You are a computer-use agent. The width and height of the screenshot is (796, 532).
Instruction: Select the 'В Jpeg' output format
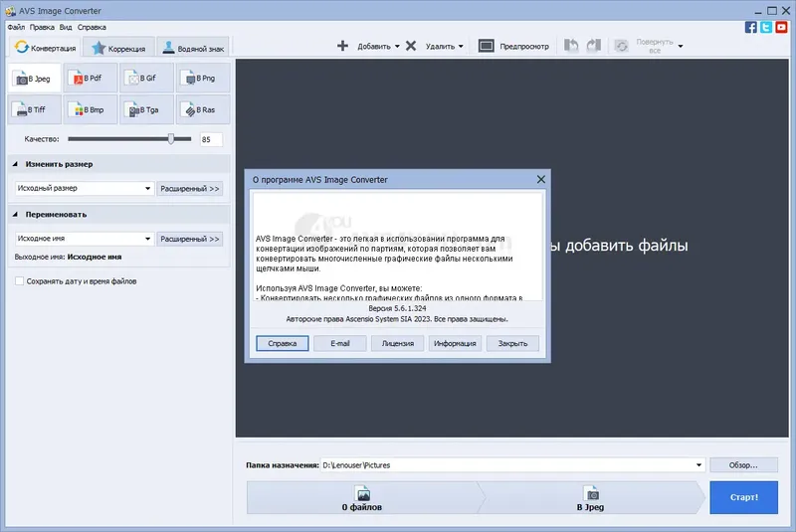tap(35, 79)
